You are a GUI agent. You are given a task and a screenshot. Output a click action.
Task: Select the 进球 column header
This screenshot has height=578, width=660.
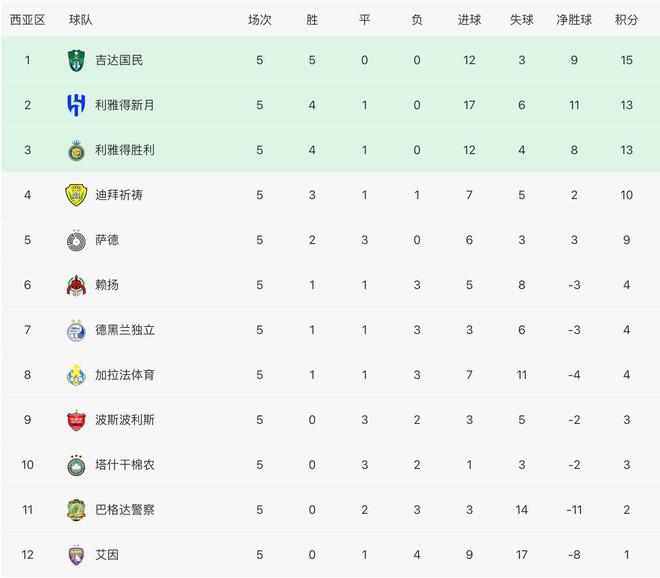(469, 20)
